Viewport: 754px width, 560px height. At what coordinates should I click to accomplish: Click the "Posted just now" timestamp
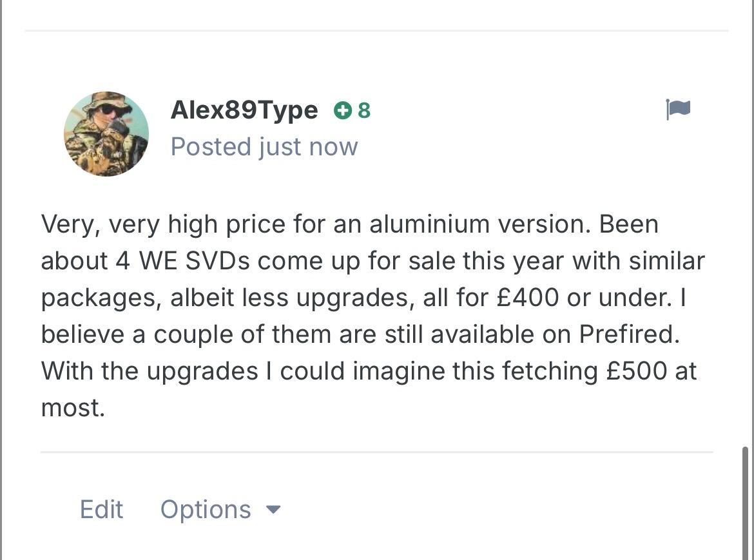tap(264, 147)
